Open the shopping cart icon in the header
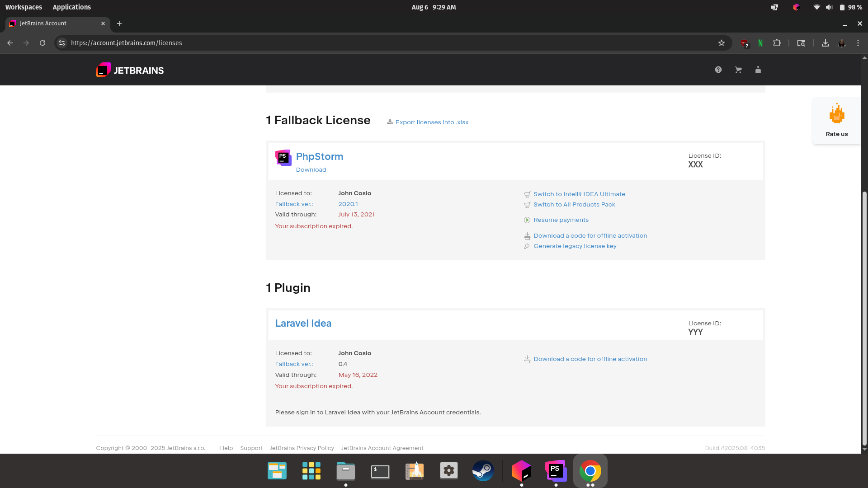The height and width of the screenshot is (488, 868). pos(738,70)
